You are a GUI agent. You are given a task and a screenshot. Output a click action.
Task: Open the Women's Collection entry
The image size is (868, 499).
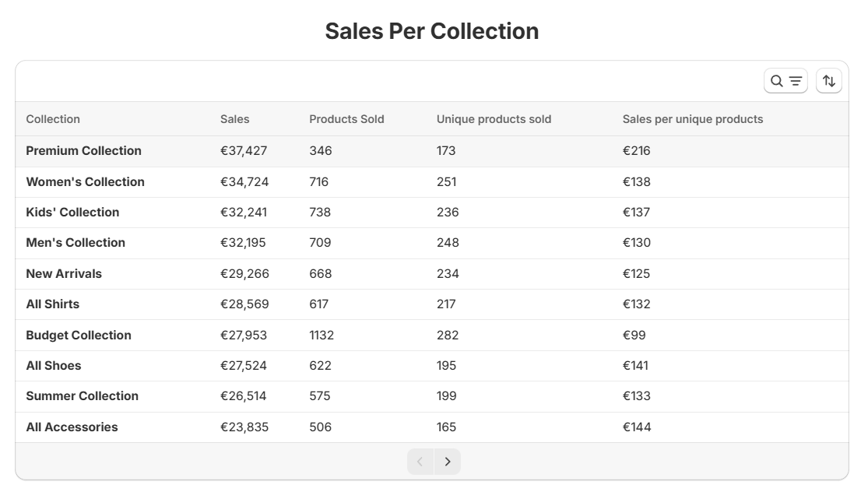click(x=84, y=181)
